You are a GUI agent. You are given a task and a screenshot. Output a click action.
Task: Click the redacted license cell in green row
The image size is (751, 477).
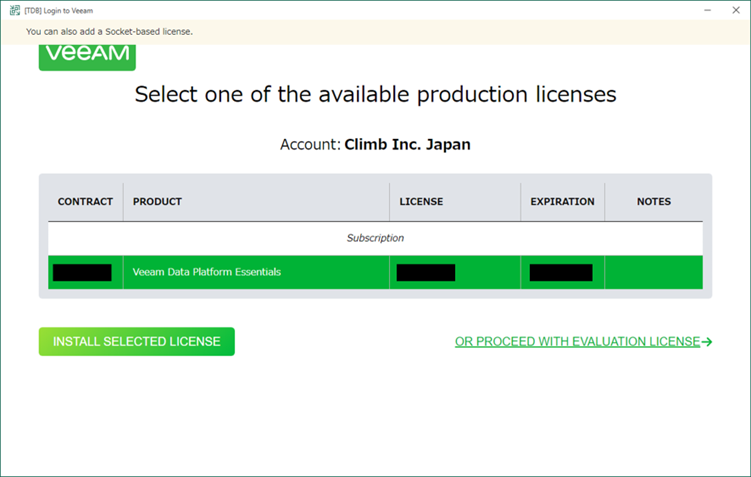pos(426,272)
